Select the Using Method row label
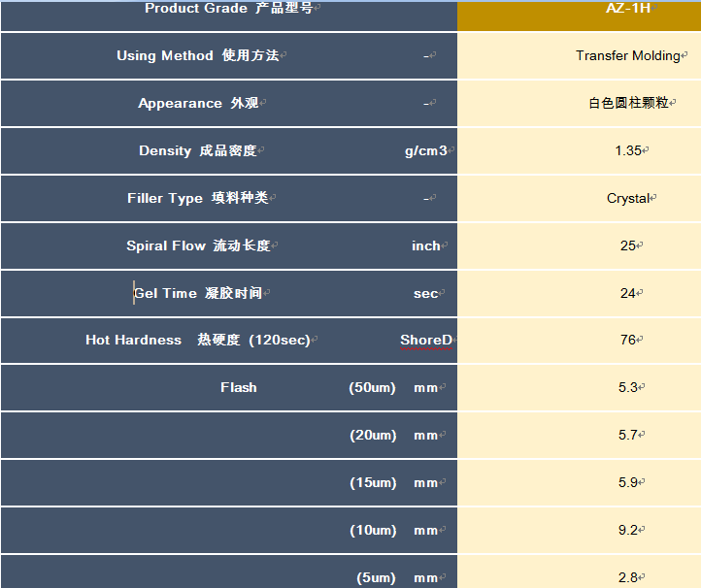 198,56
